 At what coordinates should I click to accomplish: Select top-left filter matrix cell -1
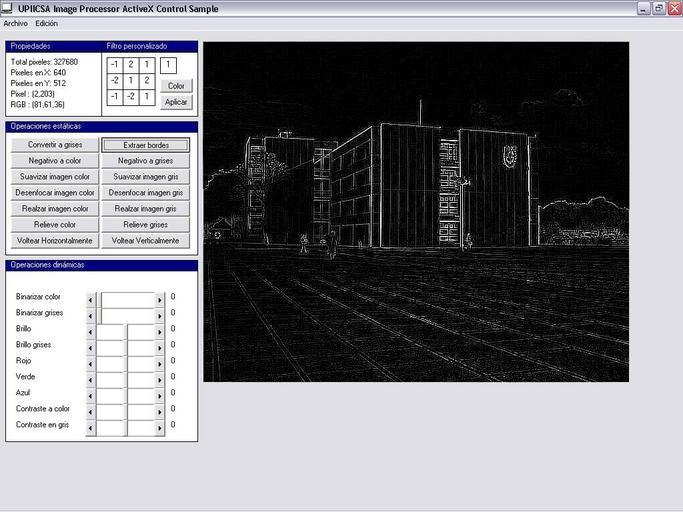(115, 65)
